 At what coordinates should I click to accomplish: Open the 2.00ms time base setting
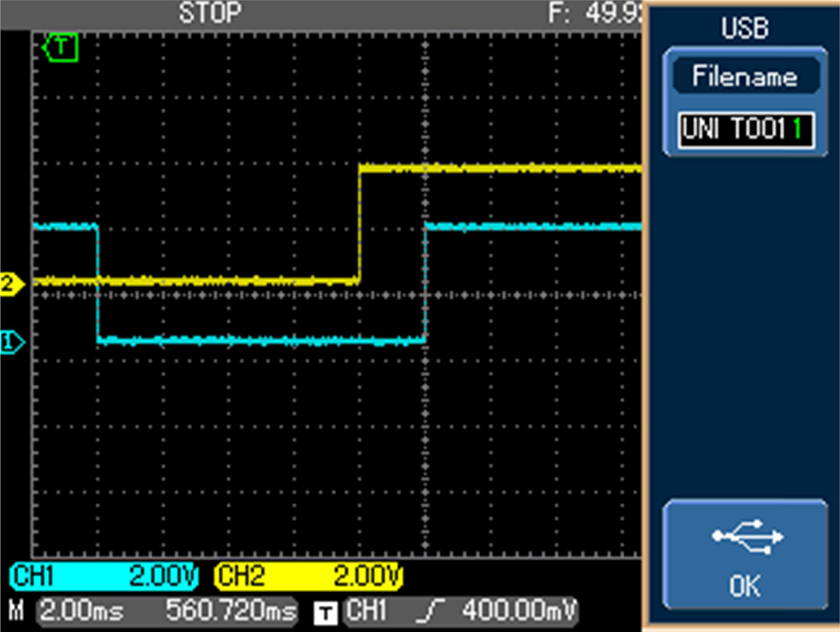[x=82, y=611]
